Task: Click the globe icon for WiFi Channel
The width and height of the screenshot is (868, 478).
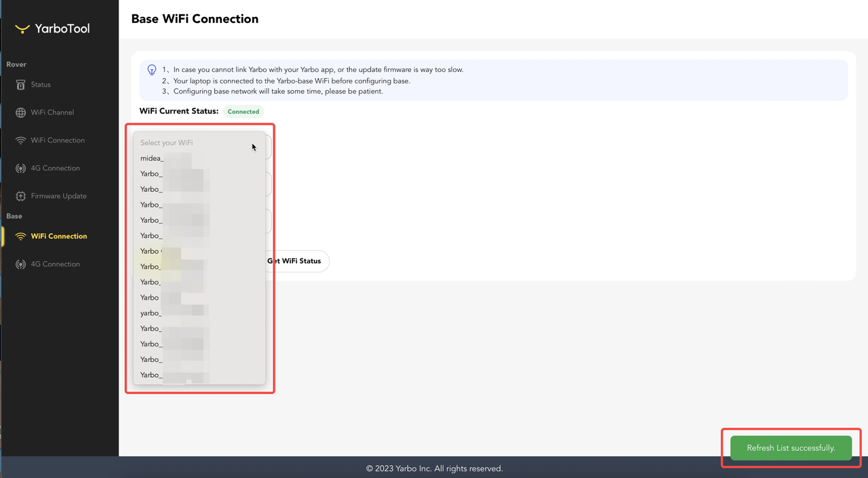Action: pos(20,113)
